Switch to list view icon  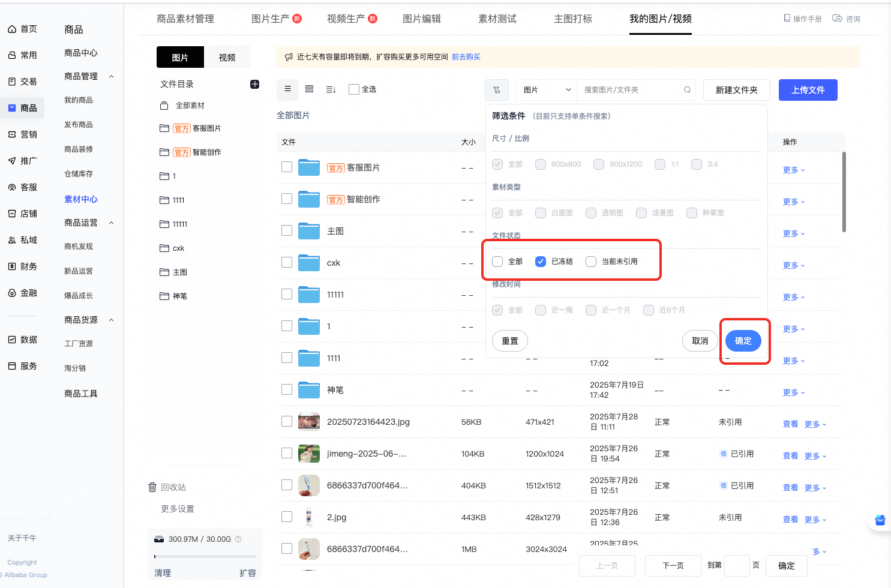[288, 89]
